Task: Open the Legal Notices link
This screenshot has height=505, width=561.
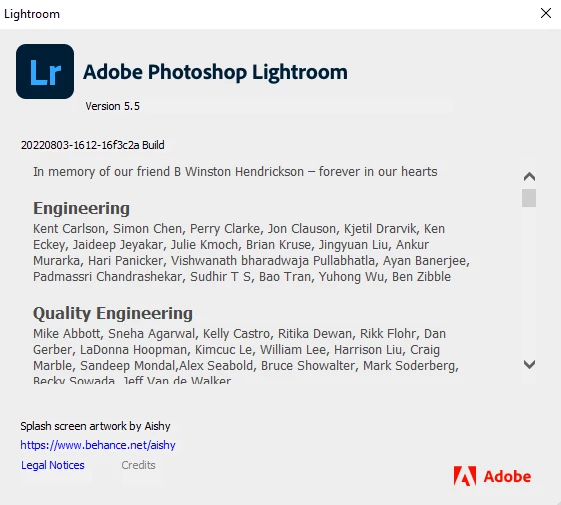Action: click(x=53, y=465)
